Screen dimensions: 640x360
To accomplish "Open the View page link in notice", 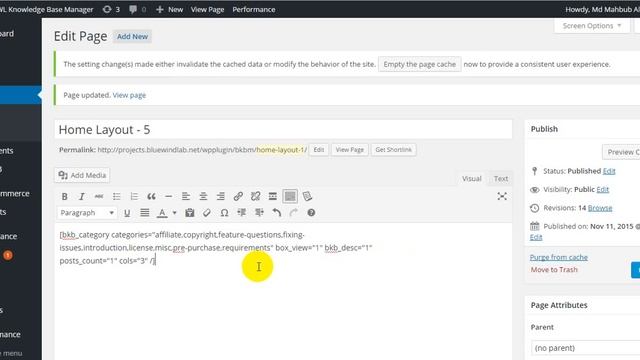I will click(129, 95).
